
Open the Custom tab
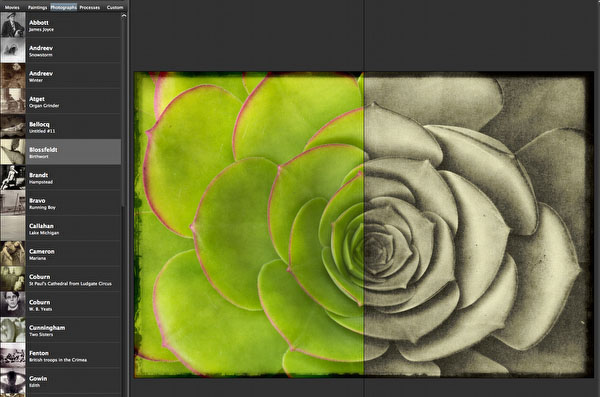pyautogui.click(x=115, y=7)
